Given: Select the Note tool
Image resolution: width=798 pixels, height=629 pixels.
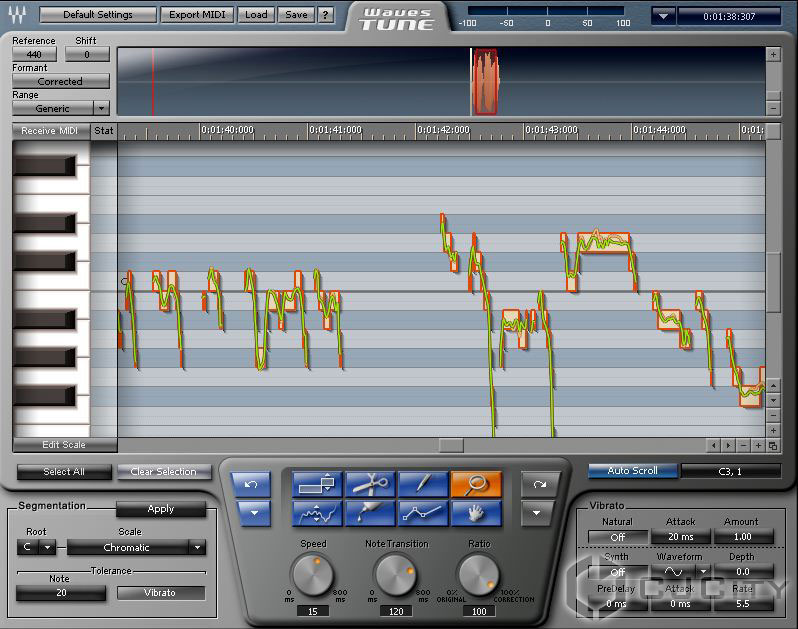Looking at the screenshot, I should click(317, 485).
